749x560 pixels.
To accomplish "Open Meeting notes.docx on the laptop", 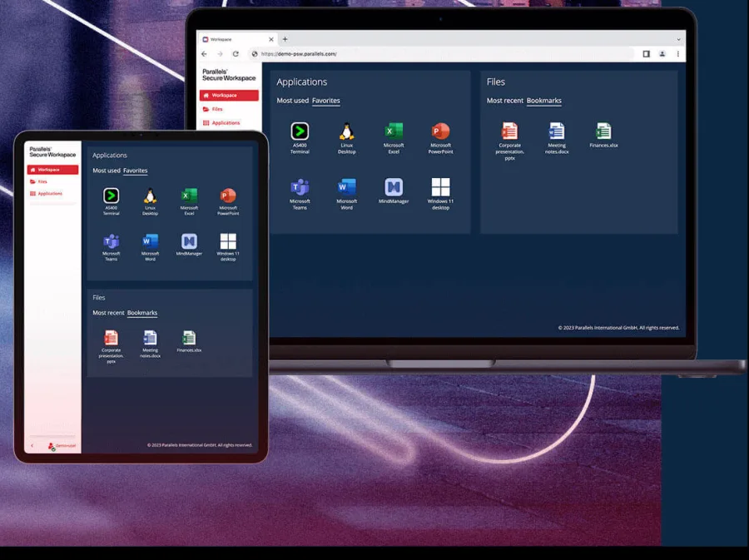I will [x=557, y=138].
